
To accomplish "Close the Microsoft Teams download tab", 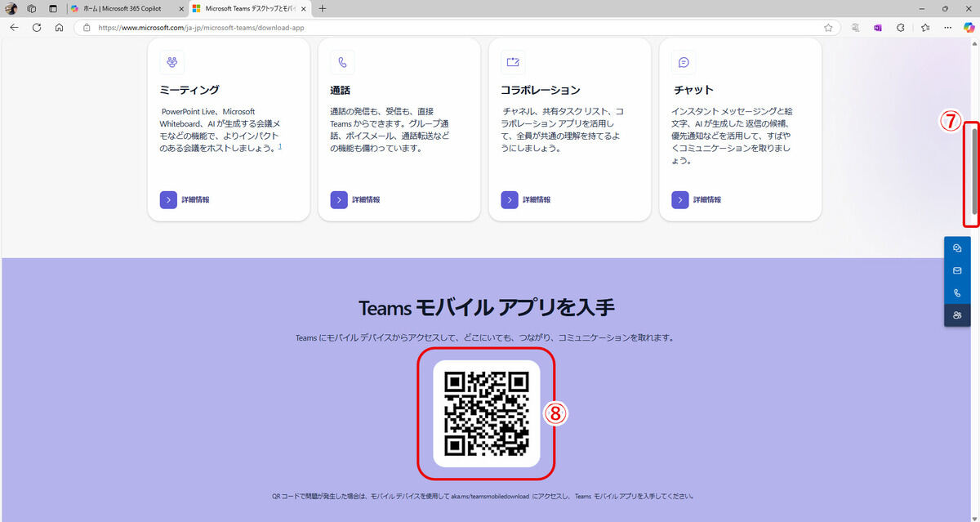I will 304,8.
